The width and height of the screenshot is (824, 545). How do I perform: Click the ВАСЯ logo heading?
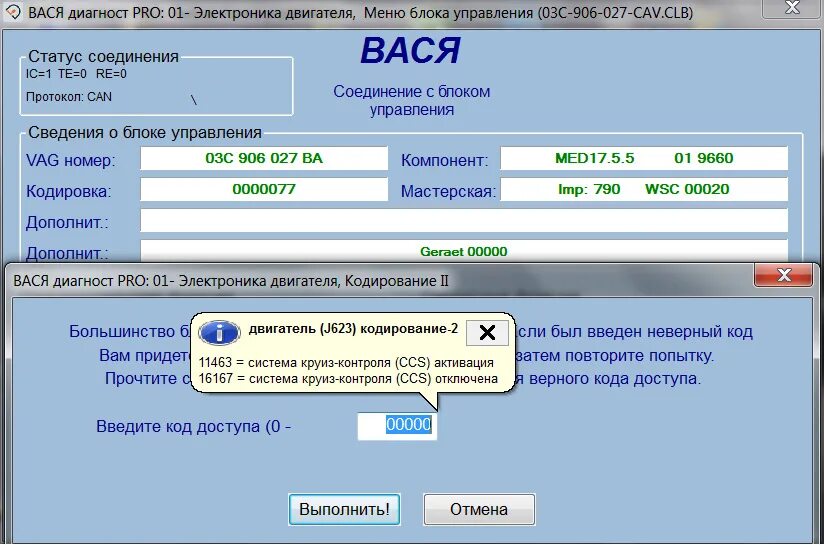pyautogui.click(x=410, y=51)
